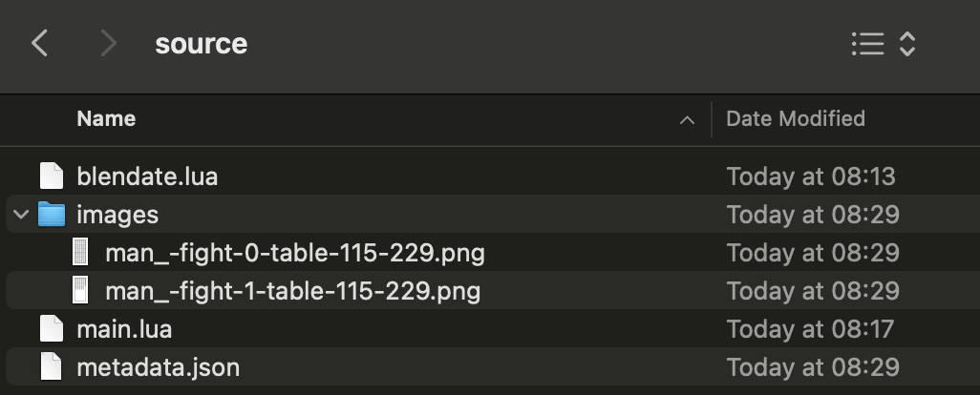Select man_-fight-0-table-115-229.png thumbnail icon
This screenshot has width=980, height=395.
pyautogui.click(x=80, y=253)
